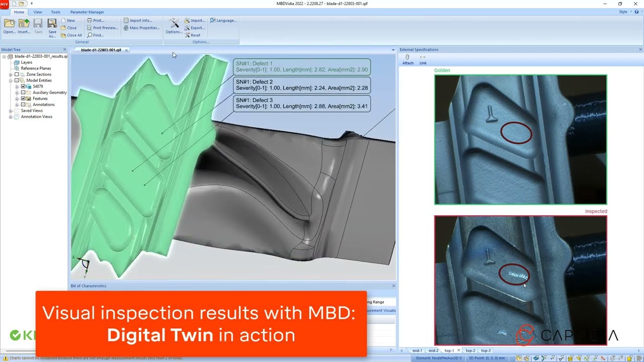The height and width of the screenshot is (362, 644).
Task: Expand the 54879 node
Action: pyautogui.click(x=17, y=86)
